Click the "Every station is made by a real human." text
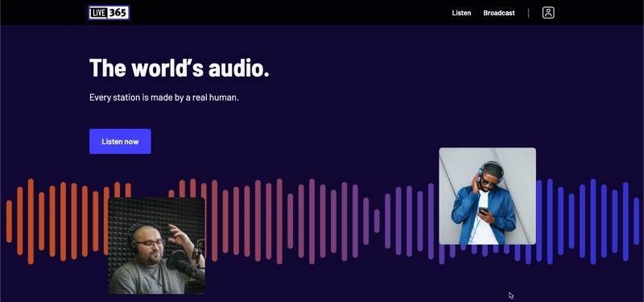The height and width of the screenshot is (302, 644). 164,97
